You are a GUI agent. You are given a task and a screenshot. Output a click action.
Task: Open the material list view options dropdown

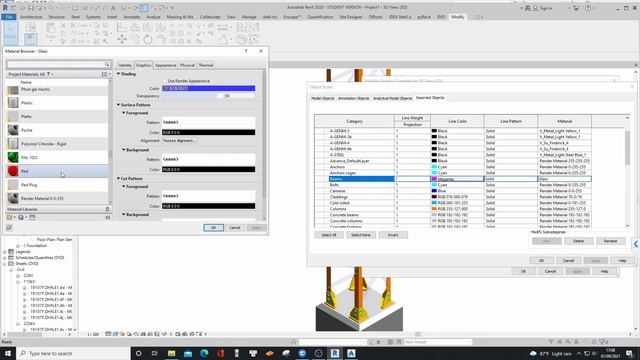click(x=106, y=74)
